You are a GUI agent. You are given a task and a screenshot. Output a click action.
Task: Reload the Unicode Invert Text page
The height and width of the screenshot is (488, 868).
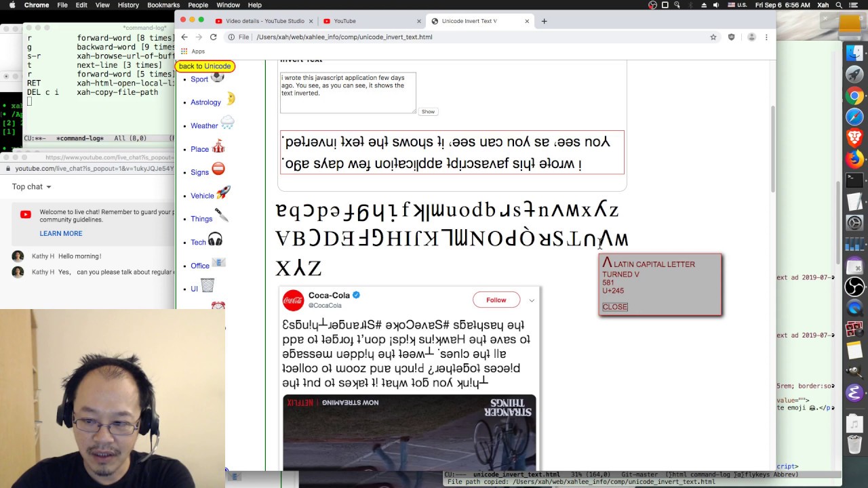click(213, 37)
